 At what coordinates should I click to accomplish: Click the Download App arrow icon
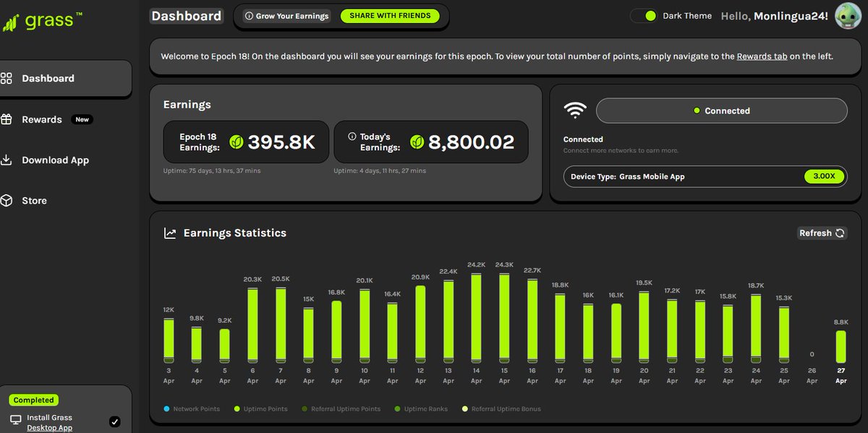pos(6,160)
